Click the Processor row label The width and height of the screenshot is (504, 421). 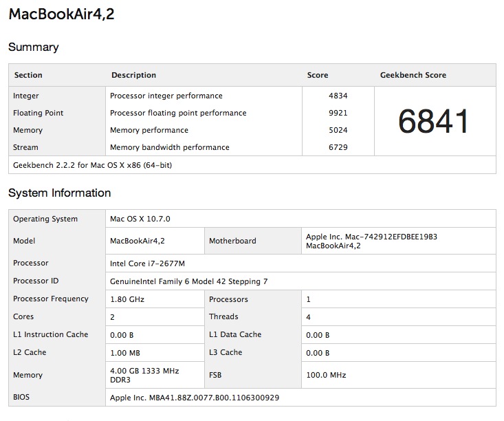pyautogui.click(x=31, y=263)
